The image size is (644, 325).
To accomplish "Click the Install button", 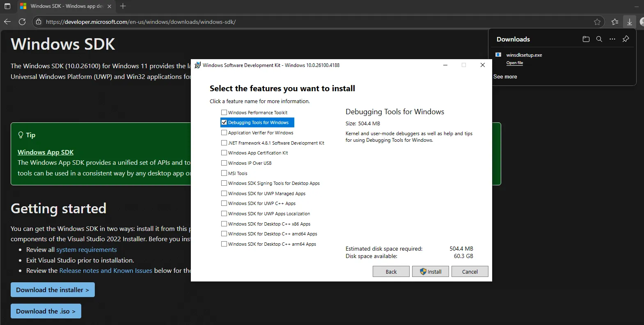I will click(430, 272).
